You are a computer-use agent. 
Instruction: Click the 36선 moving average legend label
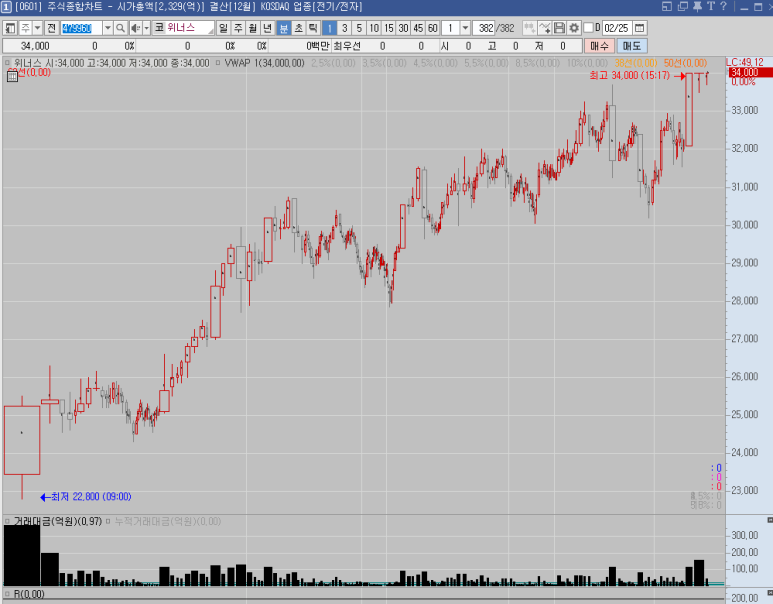pyautogui.click(x=636, y=63)
